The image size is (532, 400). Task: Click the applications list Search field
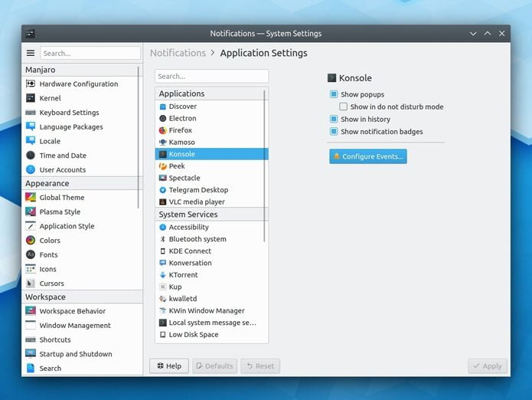coord(212,76)
